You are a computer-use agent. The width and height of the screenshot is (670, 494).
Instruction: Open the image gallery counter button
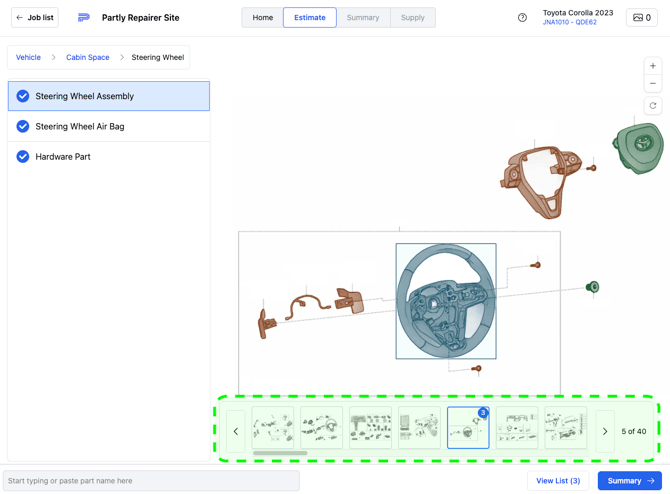642,18
